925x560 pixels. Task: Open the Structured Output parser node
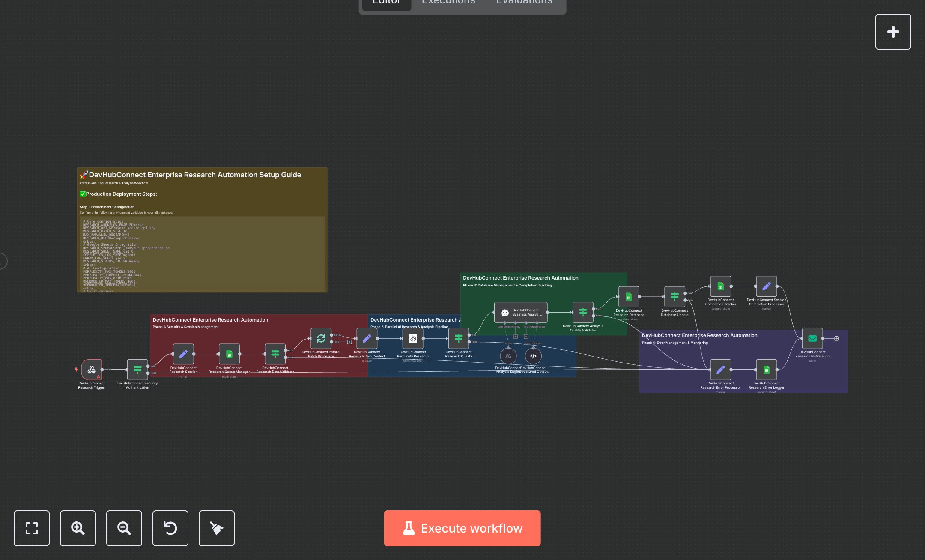[533, 356]
